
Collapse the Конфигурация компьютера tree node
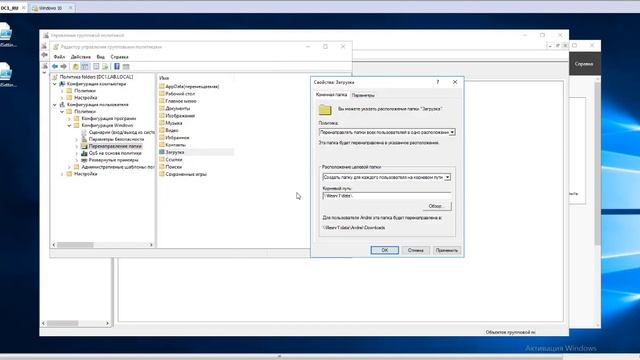[x=55, y=84]
